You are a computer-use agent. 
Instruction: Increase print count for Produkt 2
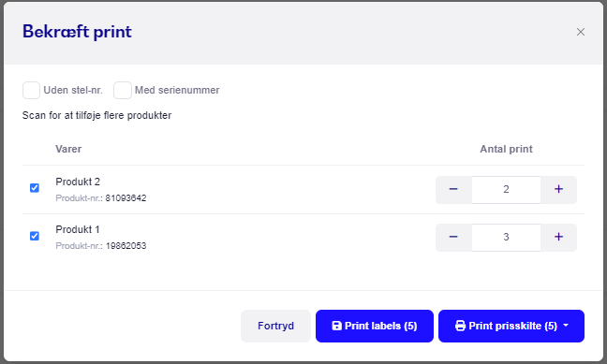558,190
